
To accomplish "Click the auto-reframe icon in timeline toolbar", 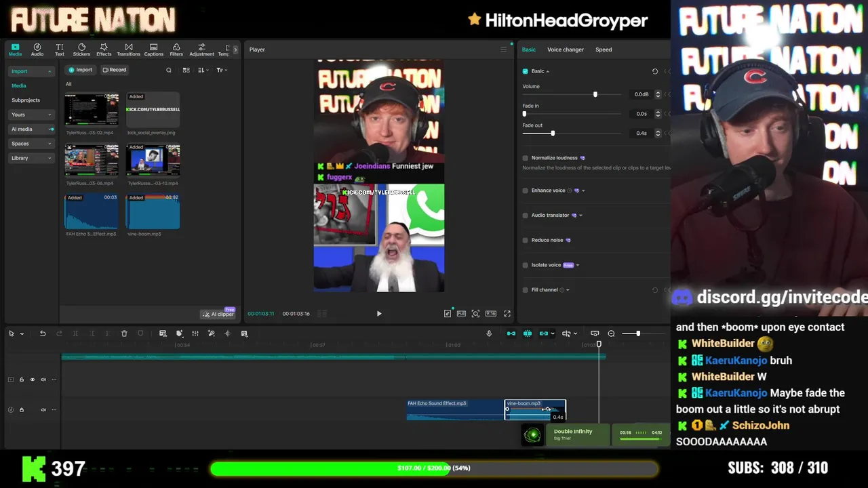I will [163, 333].
